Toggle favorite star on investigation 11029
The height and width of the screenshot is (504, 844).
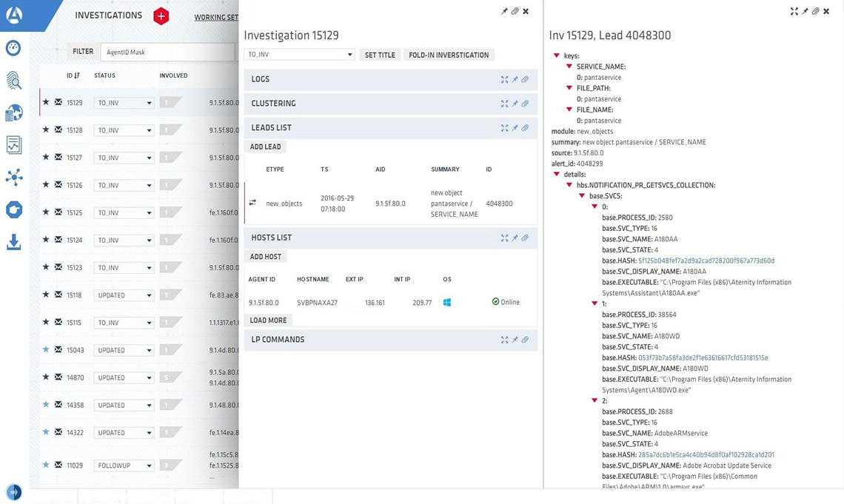[x=46, y=466]
